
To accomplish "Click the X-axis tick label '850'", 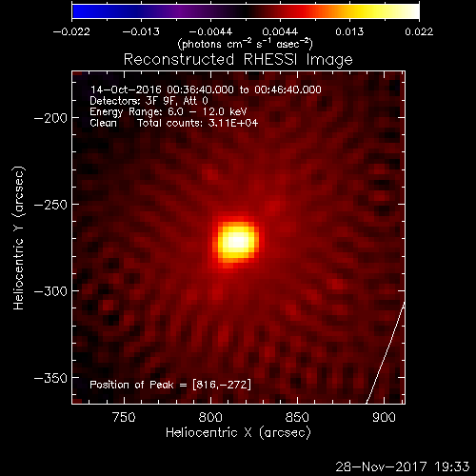I will (x=297, y=417).
